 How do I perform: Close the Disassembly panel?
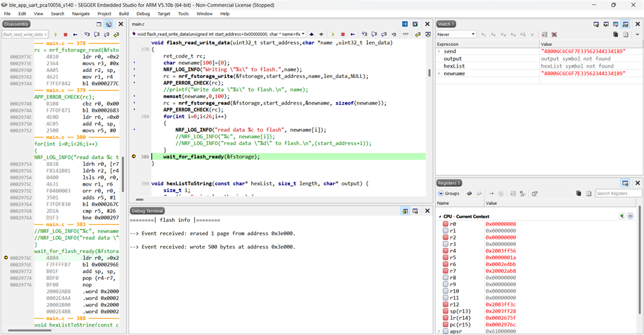coord(121,24)
